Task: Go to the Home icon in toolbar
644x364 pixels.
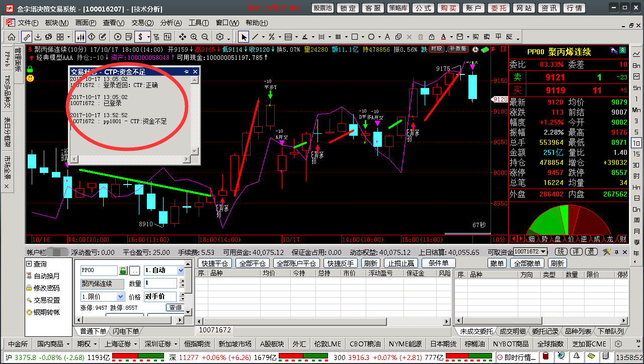Action: (x=11, y=37)
